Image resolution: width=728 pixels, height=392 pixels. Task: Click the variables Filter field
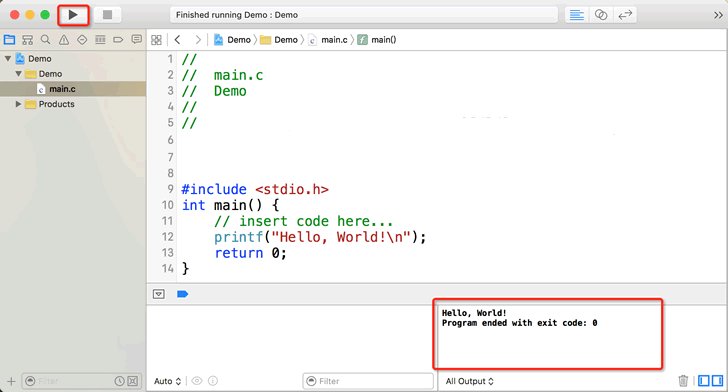tap(368, 381)
